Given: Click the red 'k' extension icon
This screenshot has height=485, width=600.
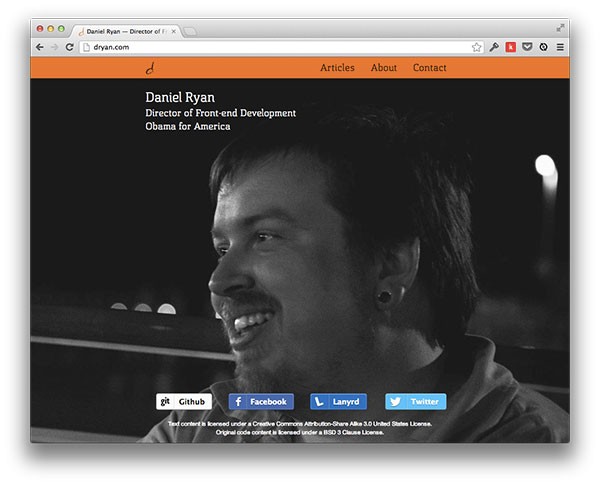Looking at the screenshot, I should 510,47.
